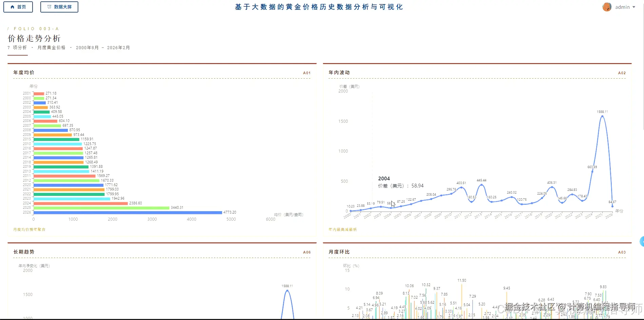Image resolution: width=644 pixels, height=320 pixels.
Task: Click the 663.69 data point on 年内波动 chart
Action: (x=592, y=171)
